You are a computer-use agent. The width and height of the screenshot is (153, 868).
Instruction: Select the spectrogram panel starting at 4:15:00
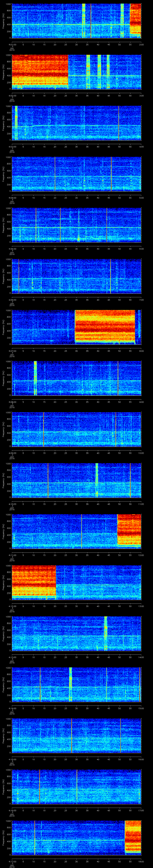point(76,735)
